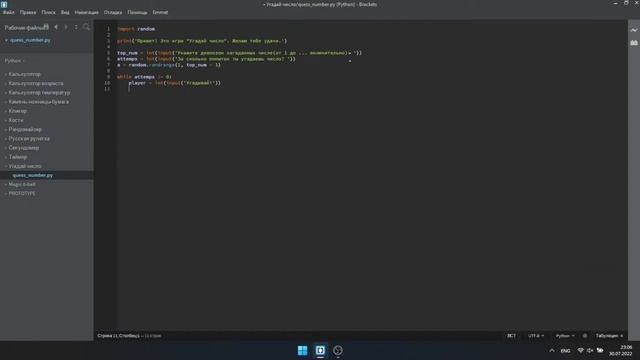Click the Live Preview lightning icon
Image resolution: width=640 pixels, height=360 pixels.
click(633, 30)
